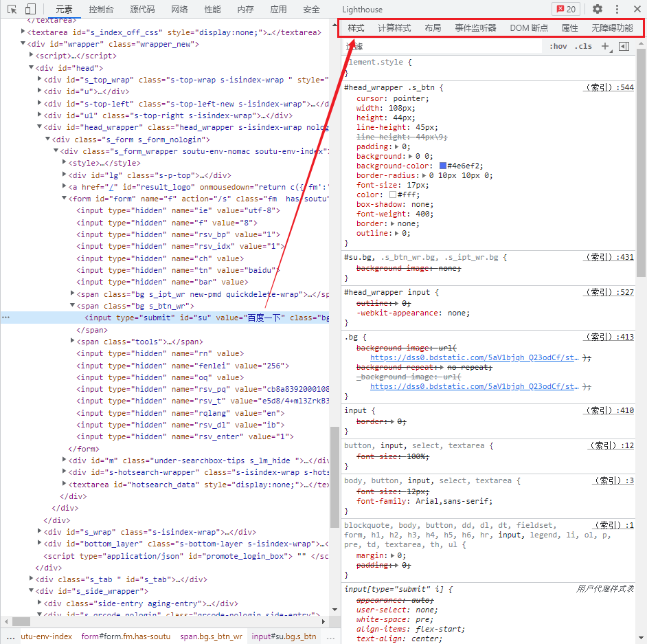647x644 pixels.
Task: Select the input type submit id su row
Action: [x=165, y=318]
